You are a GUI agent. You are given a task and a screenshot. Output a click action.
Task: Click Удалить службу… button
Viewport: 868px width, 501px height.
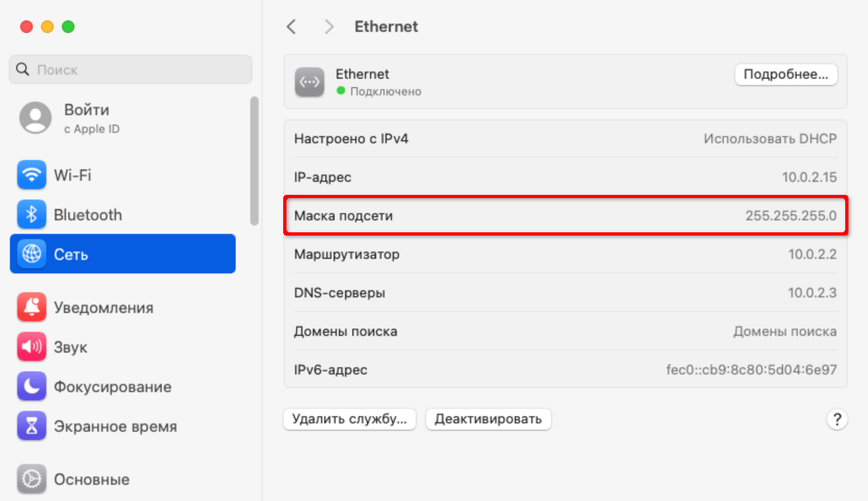tap(349, 419)
